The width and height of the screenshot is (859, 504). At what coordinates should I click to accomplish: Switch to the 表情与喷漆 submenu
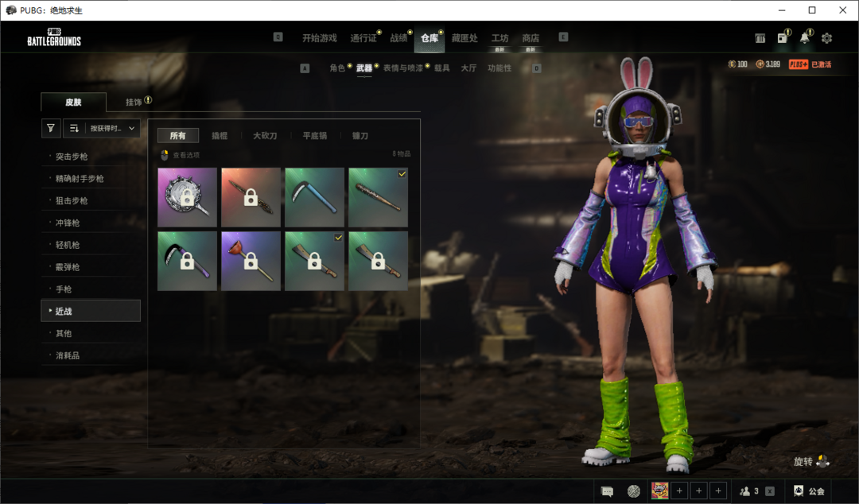402,68
